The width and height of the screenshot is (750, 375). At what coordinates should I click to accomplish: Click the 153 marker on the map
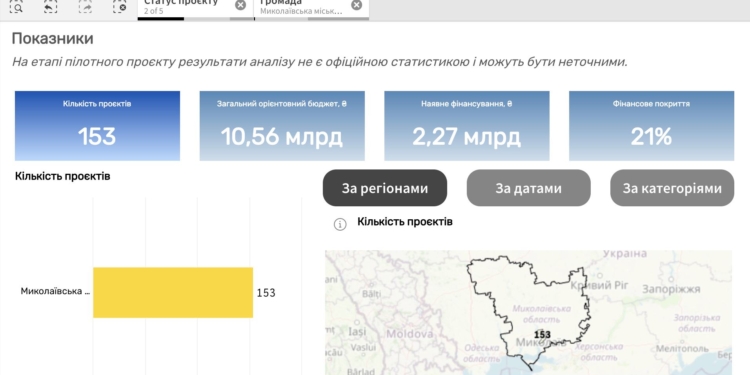[542, 335]
